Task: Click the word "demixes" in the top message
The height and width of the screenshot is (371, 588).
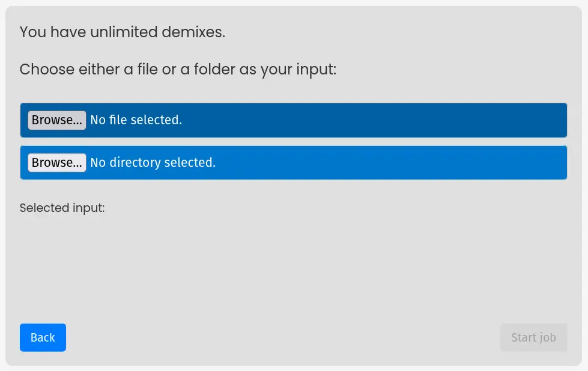Action: click(x=192, y=32)
